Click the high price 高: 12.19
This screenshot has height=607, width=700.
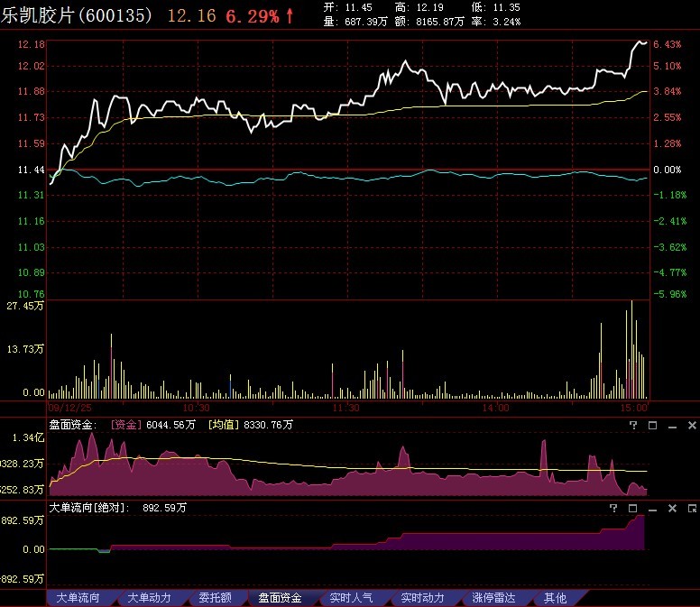419,7
